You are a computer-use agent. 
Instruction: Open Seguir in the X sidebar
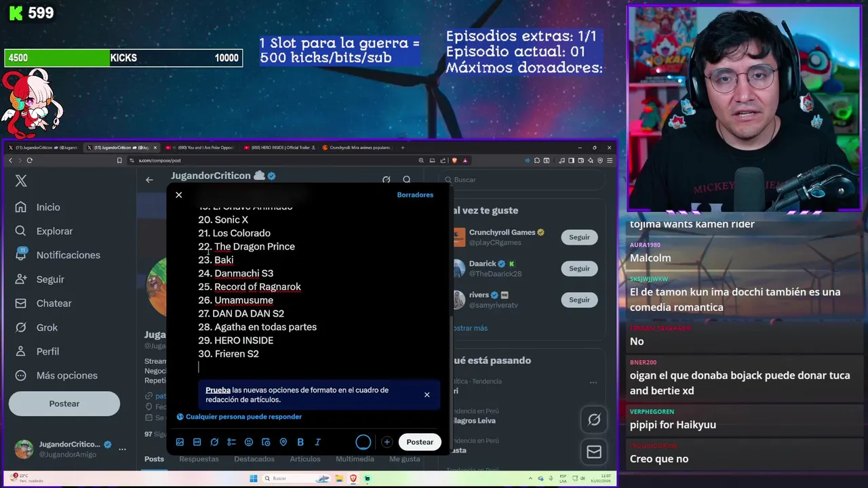pyautogui.click(x=40, y=279)
